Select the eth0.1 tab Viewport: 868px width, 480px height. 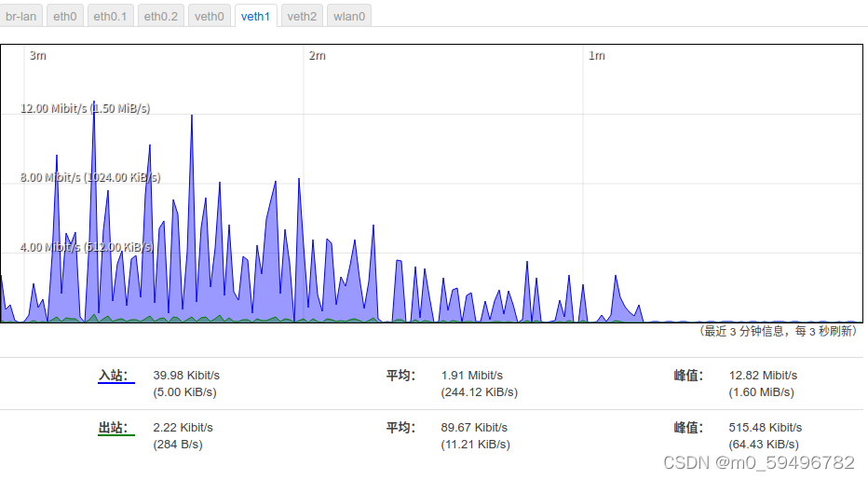(110, 16)
